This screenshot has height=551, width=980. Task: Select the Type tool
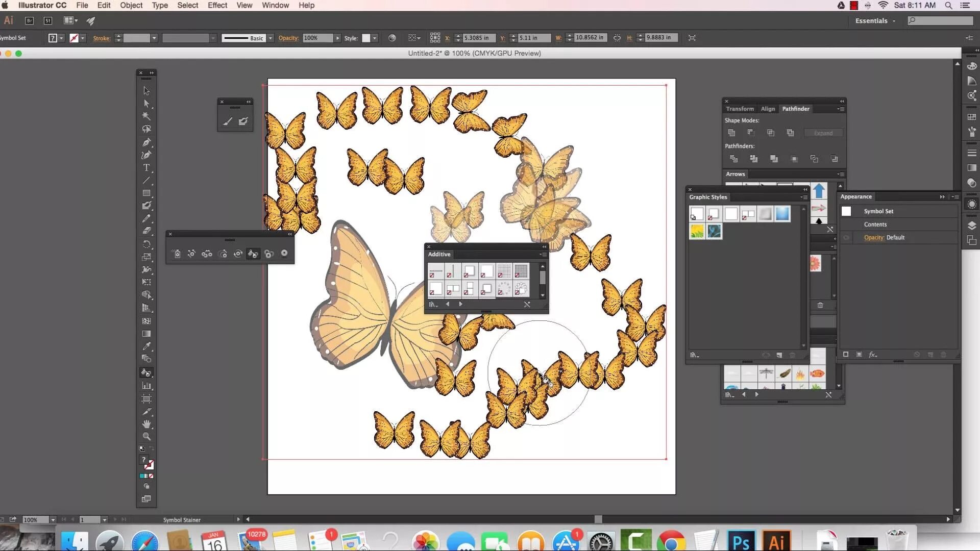coord(146,168)
